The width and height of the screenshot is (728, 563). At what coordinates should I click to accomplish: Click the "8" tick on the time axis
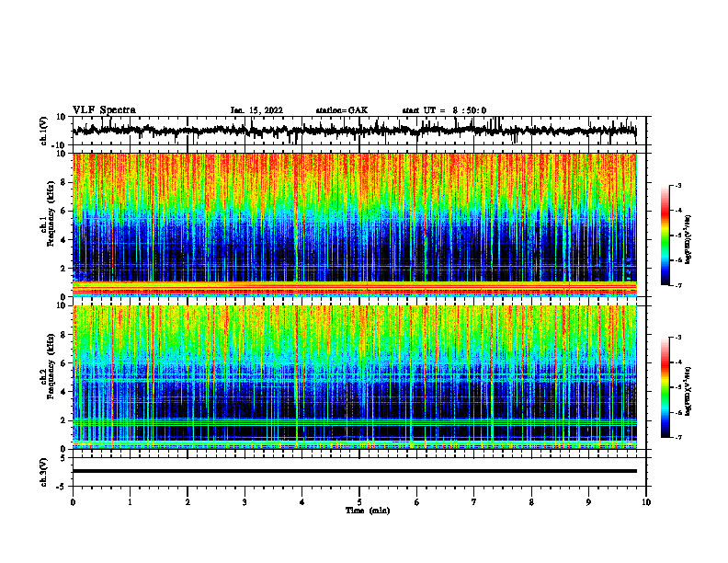531,502
